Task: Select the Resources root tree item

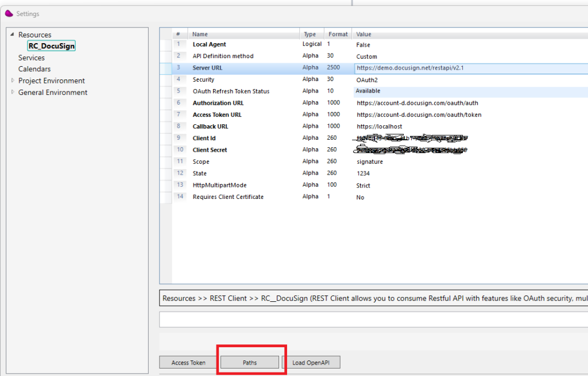Action: (35, 34)
